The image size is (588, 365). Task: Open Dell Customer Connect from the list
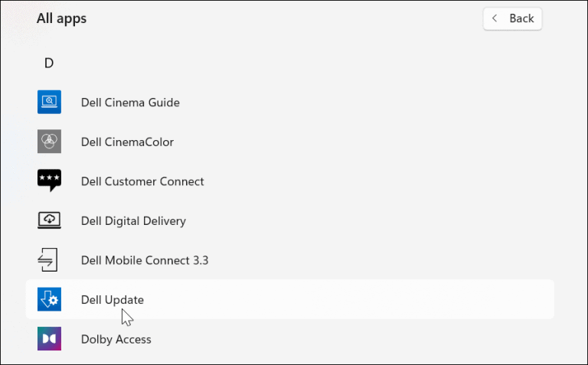point(142,181)
